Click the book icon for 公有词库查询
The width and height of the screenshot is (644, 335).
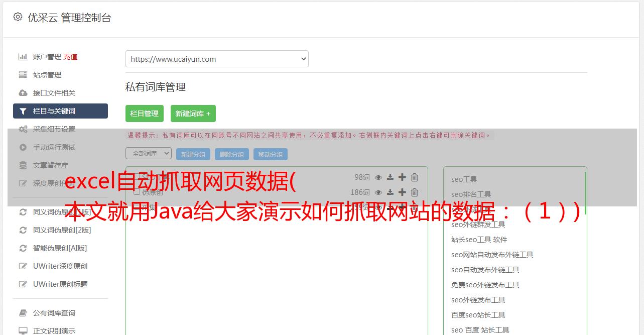[23, 313]
